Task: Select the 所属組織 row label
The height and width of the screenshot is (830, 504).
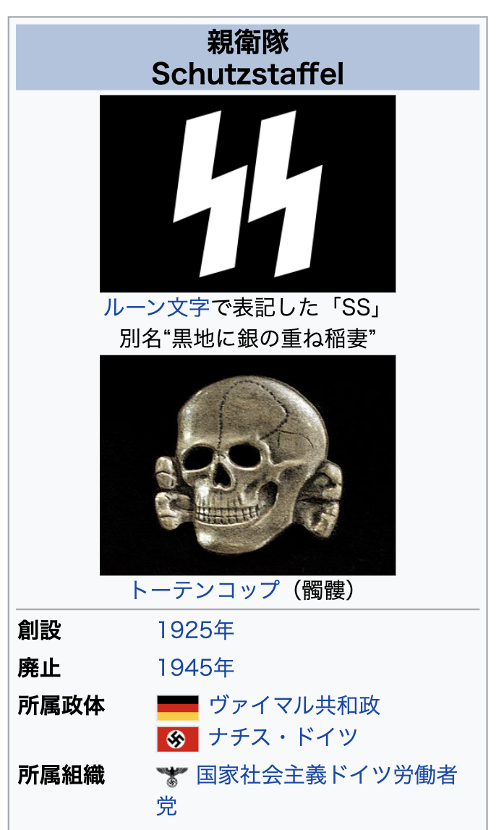Action: [61, 775]
